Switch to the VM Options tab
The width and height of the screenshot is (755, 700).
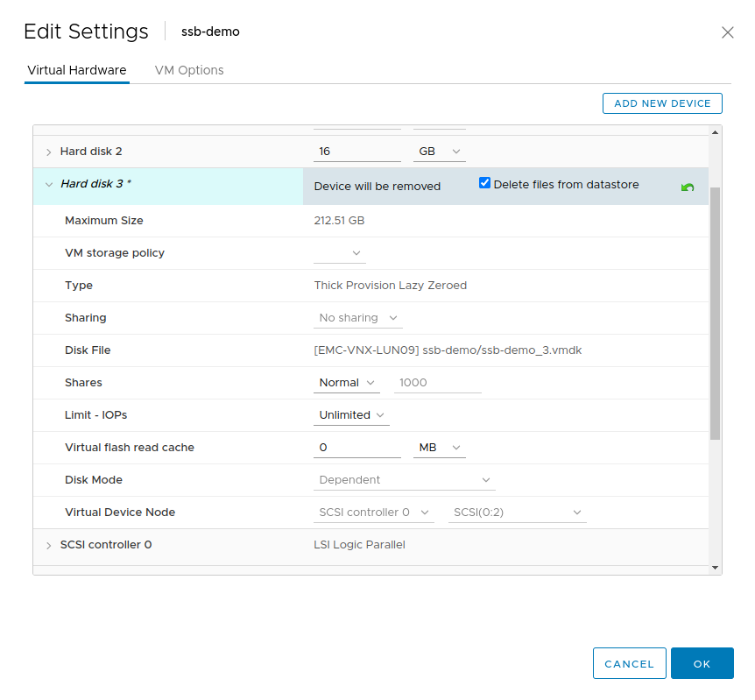click(x=189, y=70)
